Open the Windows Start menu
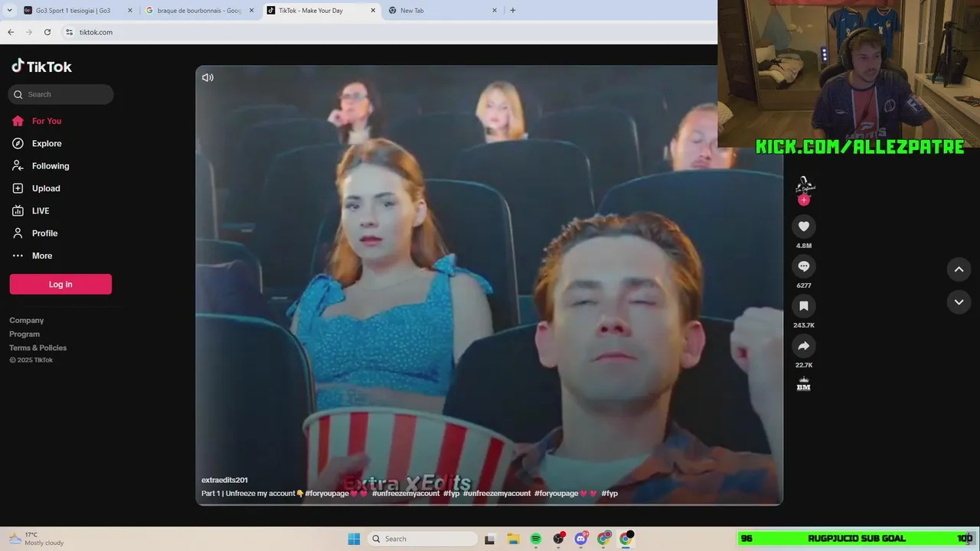The image size is (980, 551). coord(354,539)
